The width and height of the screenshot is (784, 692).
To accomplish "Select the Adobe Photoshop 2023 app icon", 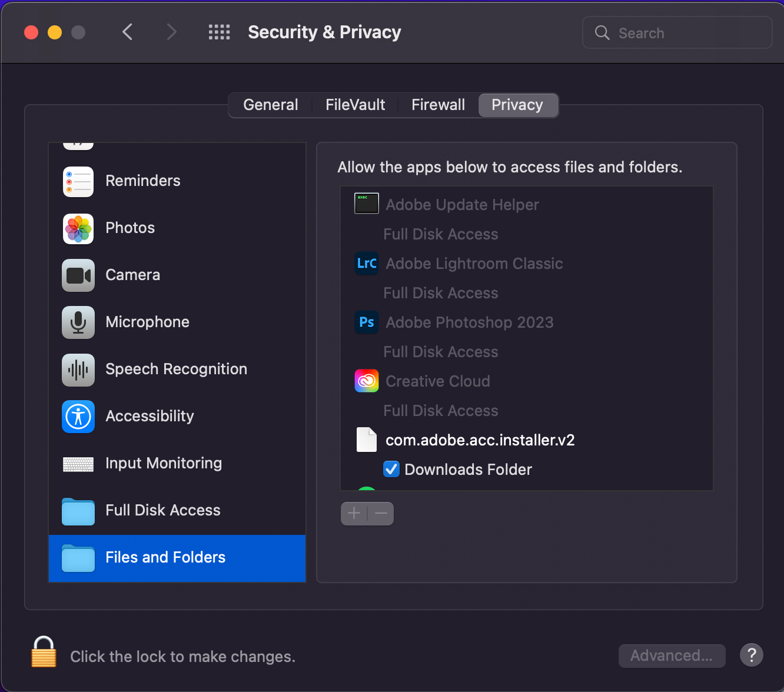I will [366, 322].
